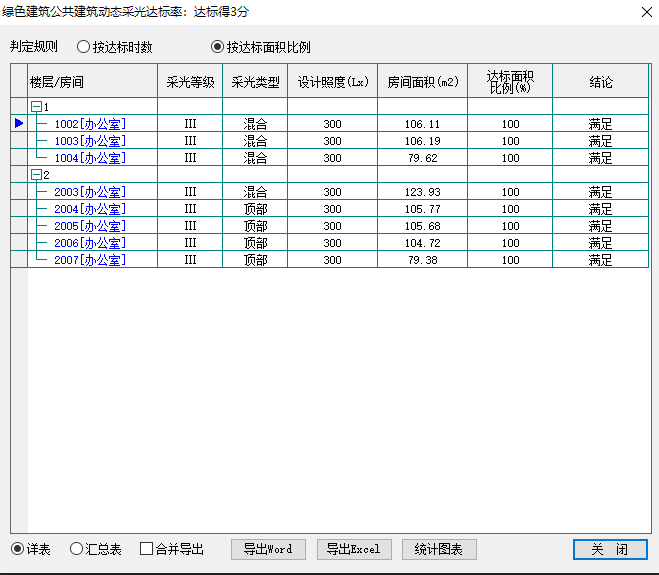Select the 按达标面积比例 radio option

217,47
